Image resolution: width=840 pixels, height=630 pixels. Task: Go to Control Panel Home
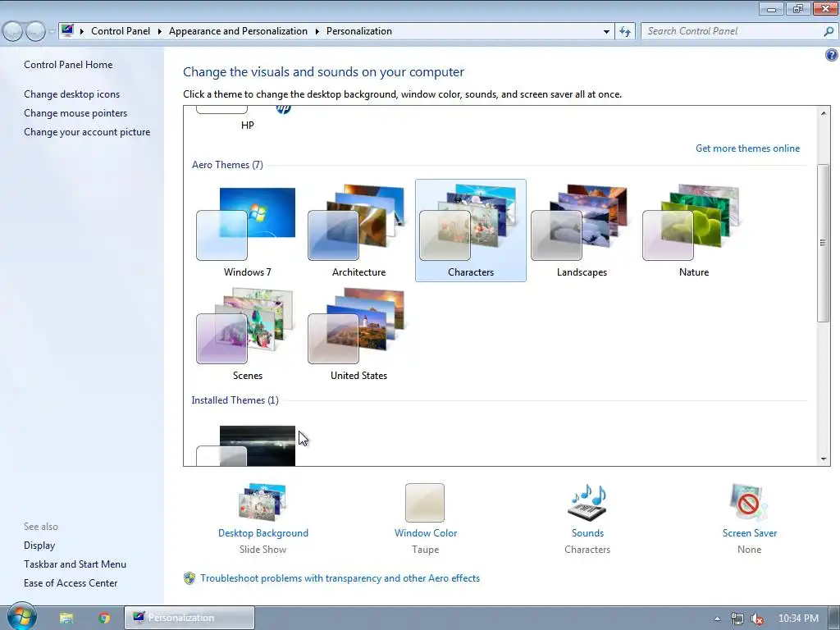click(x=68, y=65)
